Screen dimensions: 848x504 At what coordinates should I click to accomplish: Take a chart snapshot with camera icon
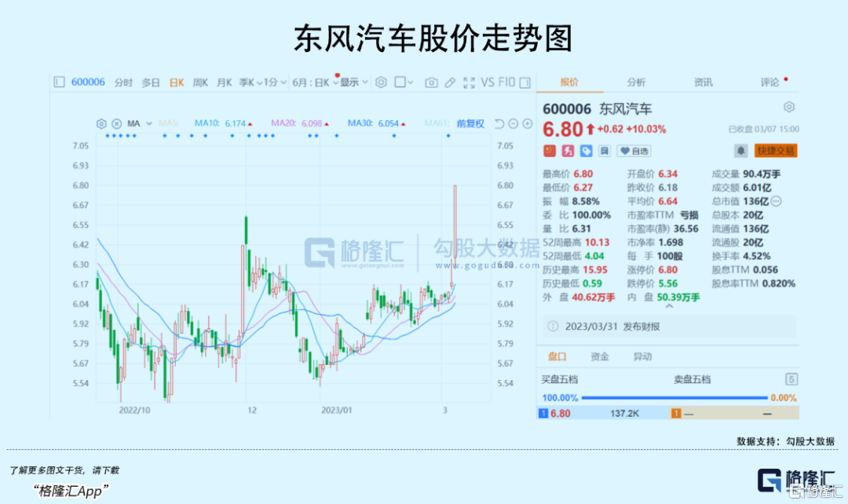[x=431, y=82]
